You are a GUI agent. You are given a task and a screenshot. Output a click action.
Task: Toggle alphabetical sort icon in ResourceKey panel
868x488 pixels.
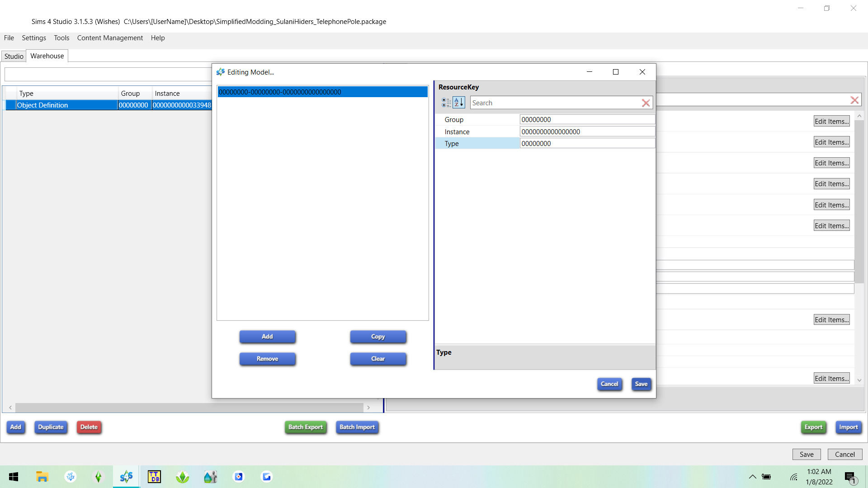pyautogui.click(x=459, y=103)
